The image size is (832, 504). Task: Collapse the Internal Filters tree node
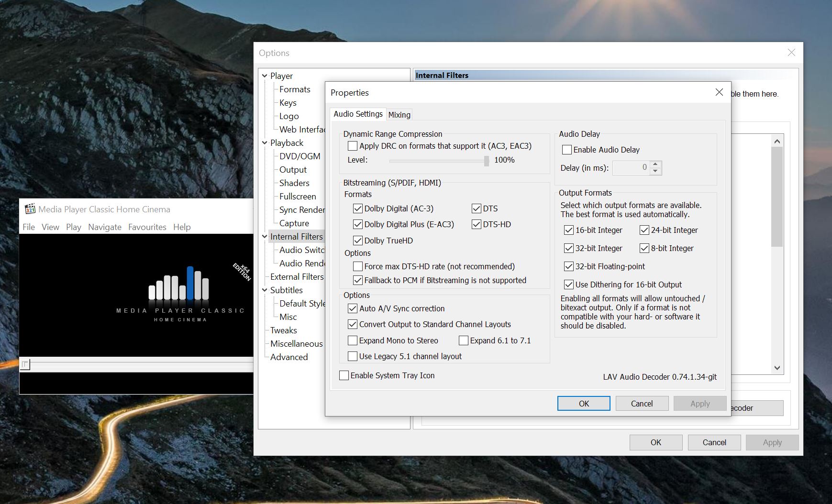tap(265, 236)
